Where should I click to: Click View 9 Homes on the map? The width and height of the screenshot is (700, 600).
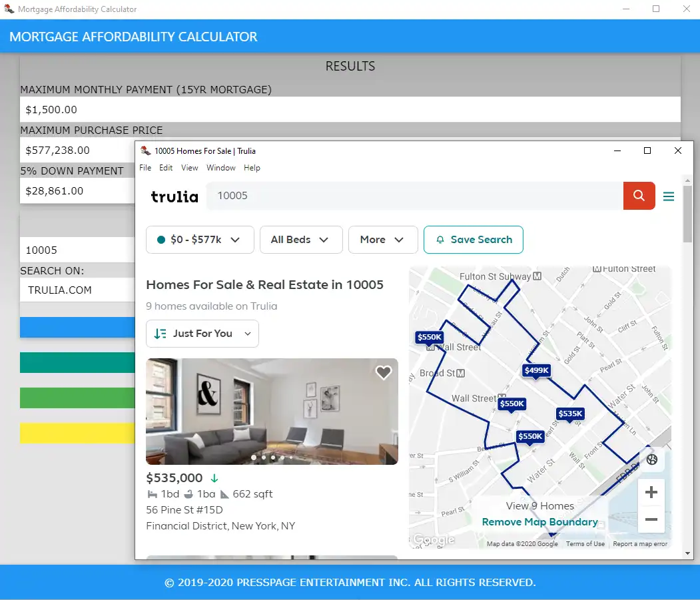[539, 506]
